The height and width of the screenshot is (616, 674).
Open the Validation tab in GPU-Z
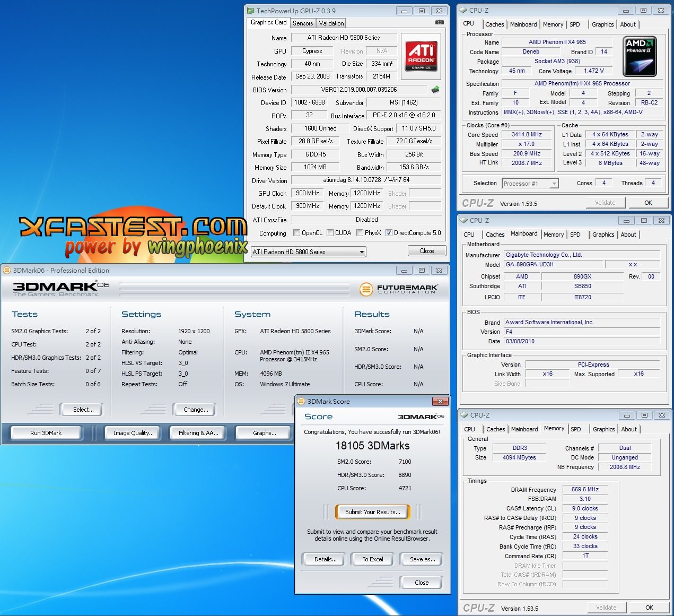tap(331, 23)
